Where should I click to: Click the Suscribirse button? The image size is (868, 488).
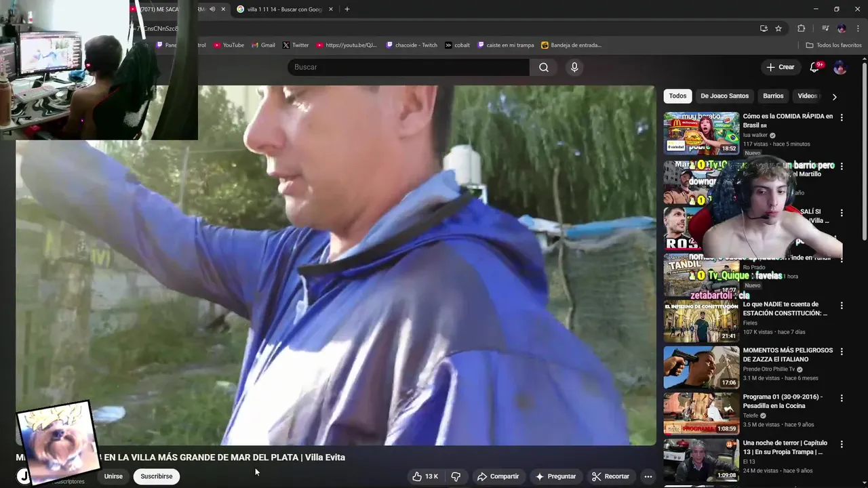157,476
